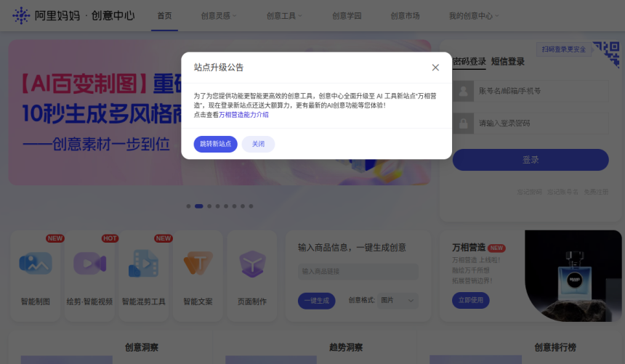The height and width of the screenshot is (364, 625).
Task: Open the 创意格式 图片 dropdown
Action: (398, 301)
